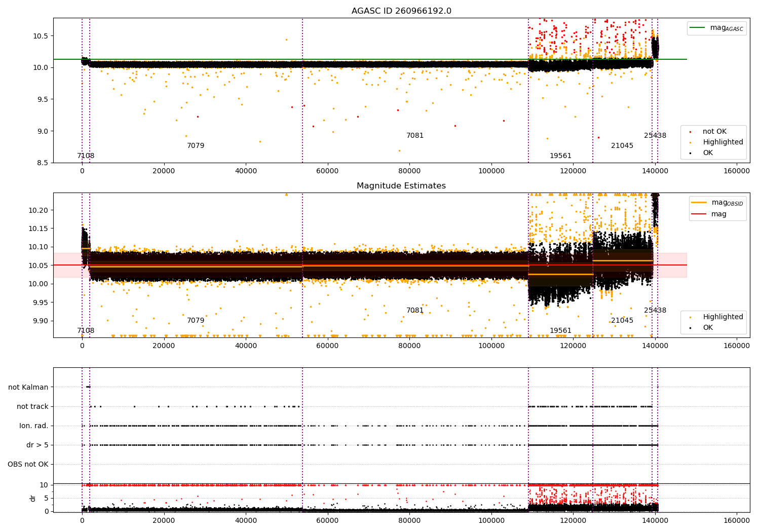This screenshot has width=760, height=532.
Task: Select obsid label 19561 in top plot
Action: pos(560,156)
